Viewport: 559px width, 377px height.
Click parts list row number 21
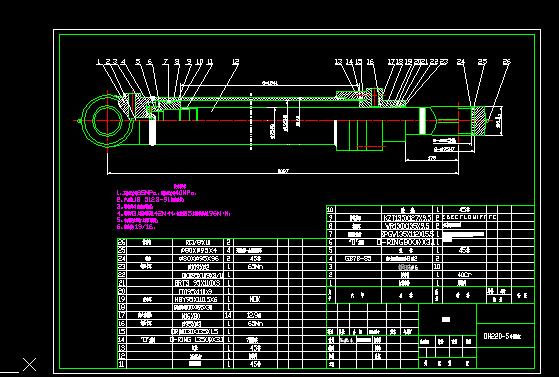point(122,283)
